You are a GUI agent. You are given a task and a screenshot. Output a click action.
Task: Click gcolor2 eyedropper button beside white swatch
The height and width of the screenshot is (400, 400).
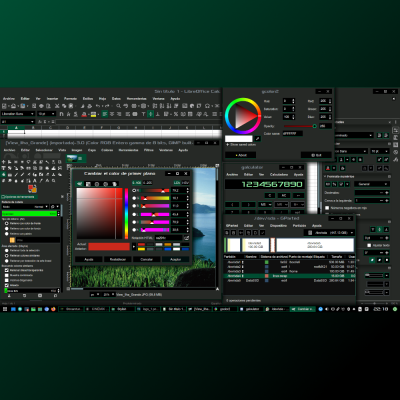pos(257,138)
